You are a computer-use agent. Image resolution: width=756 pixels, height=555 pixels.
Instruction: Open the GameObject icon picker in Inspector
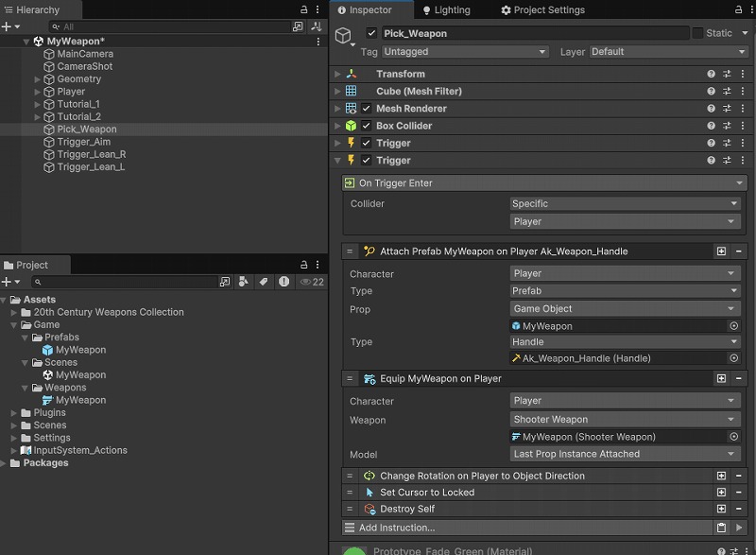[344, 36]
